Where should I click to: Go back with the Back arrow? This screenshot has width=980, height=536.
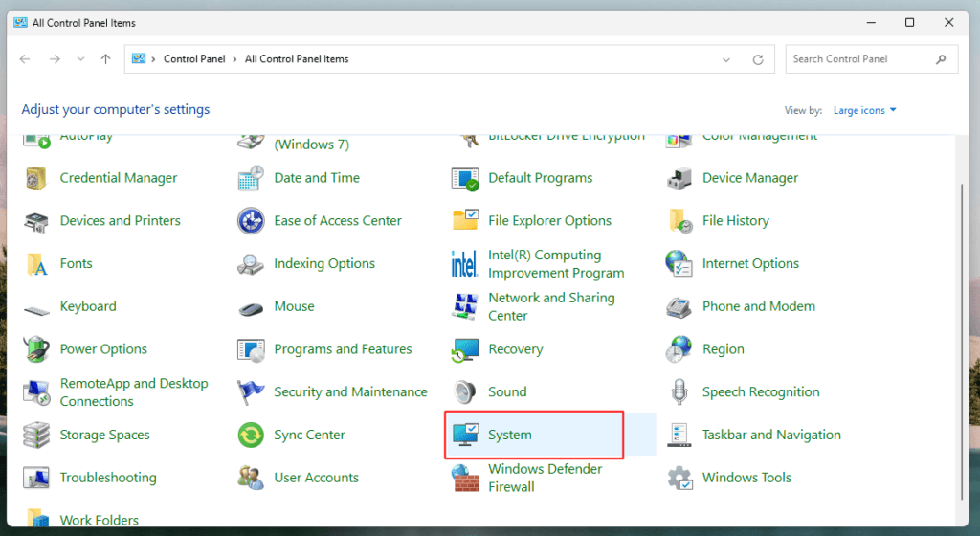coord(25,59)
